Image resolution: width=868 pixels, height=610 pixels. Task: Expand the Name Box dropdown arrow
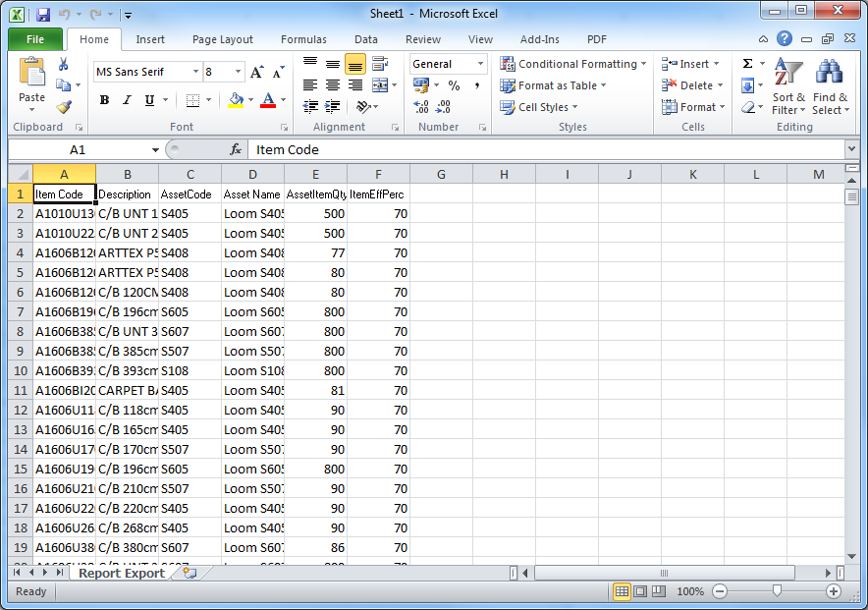155,150
